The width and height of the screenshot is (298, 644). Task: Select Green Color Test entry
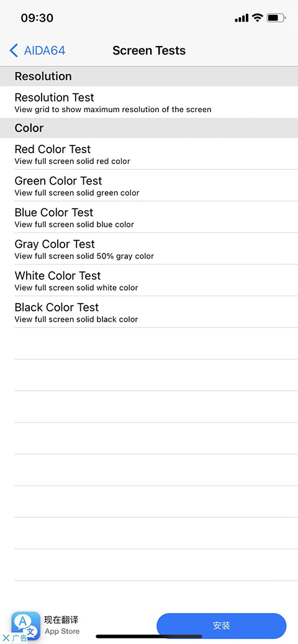pos(149,186)
